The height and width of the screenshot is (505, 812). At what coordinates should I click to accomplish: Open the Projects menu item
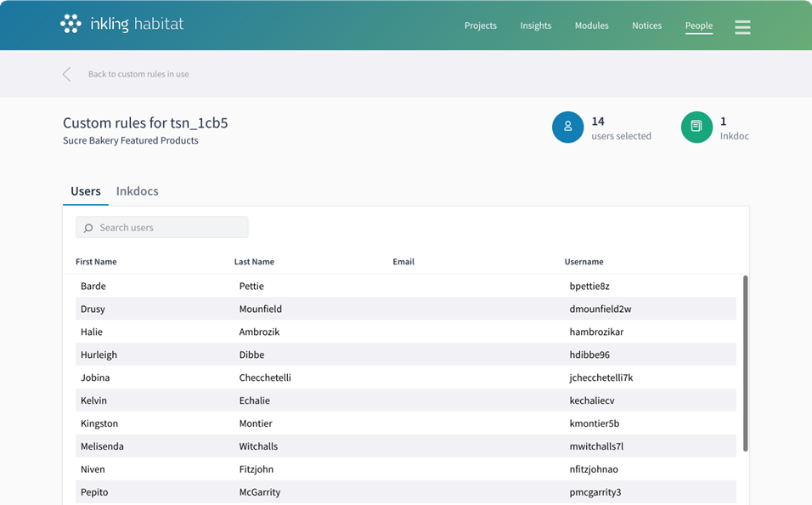[480, 26]
